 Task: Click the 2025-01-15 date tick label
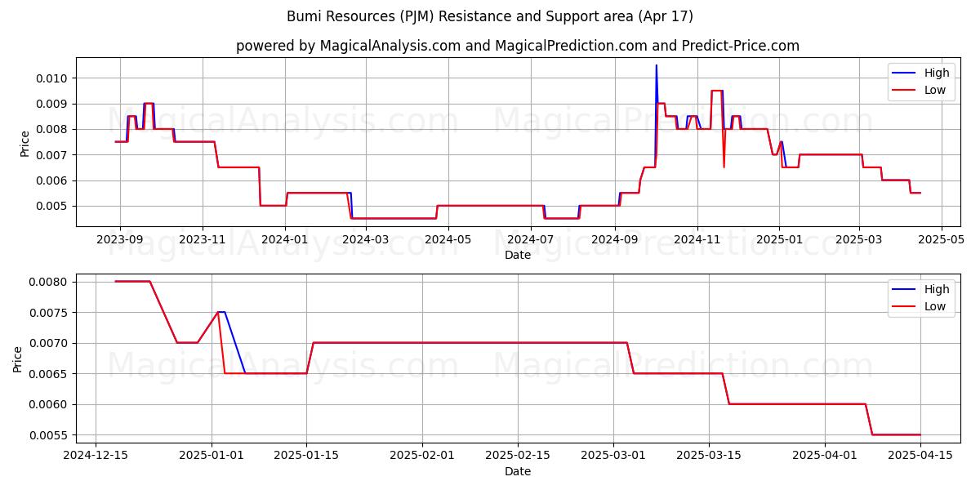307,457
